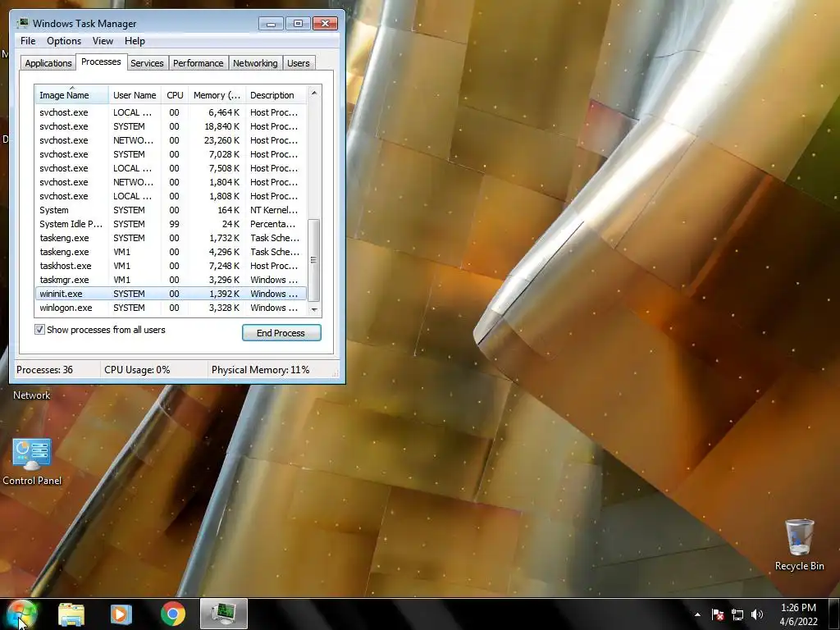Select svchost.exe row using 7,028 K
840x630 pixels.
[x=171, y=154]
